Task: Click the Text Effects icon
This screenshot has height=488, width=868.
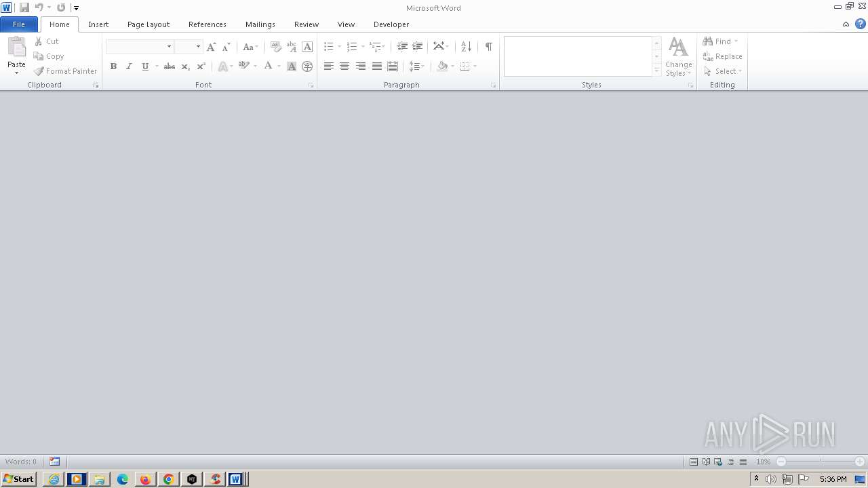Action: 222,66
